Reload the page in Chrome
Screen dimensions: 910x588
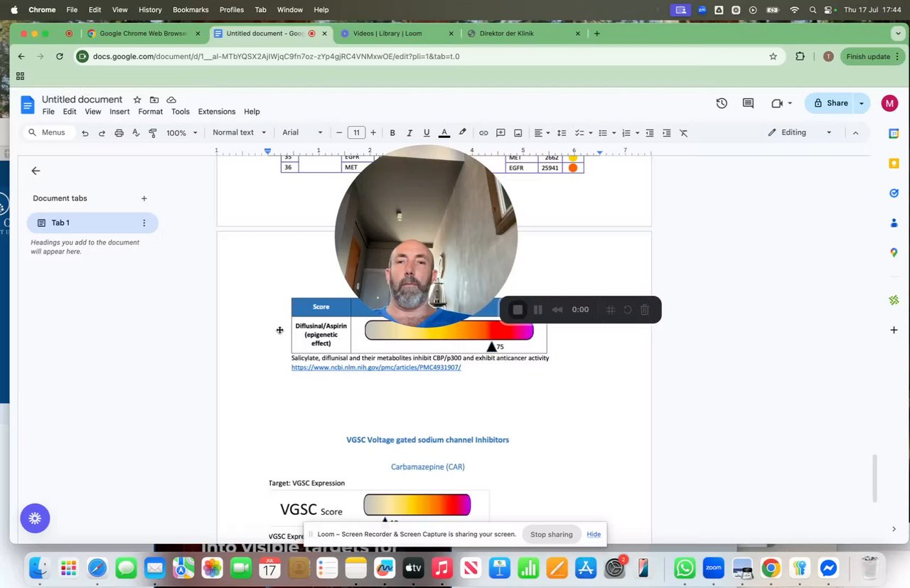[x=60, y=57]
